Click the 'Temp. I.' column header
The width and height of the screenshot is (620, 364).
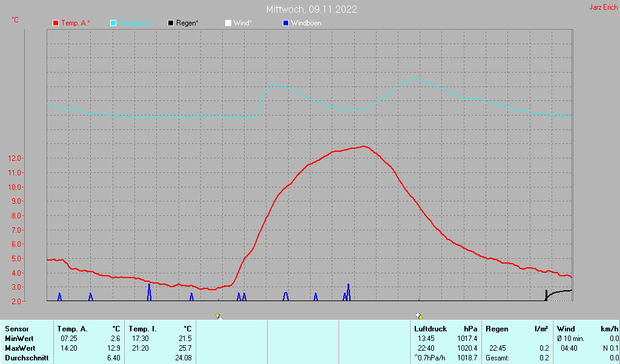143,329
